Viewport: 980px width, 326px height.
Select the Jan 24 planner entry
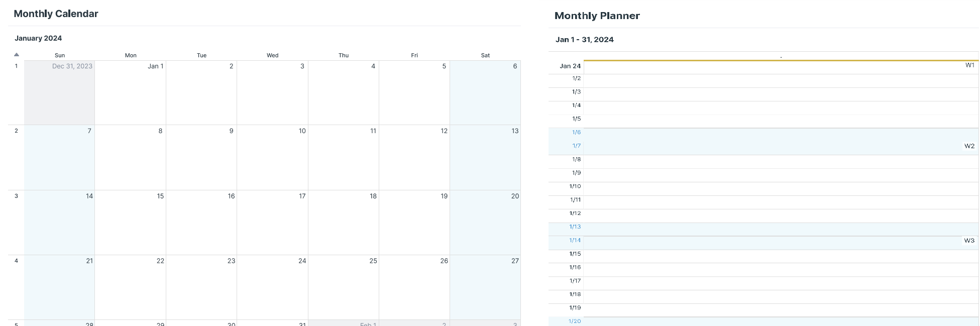coord(570,66)
